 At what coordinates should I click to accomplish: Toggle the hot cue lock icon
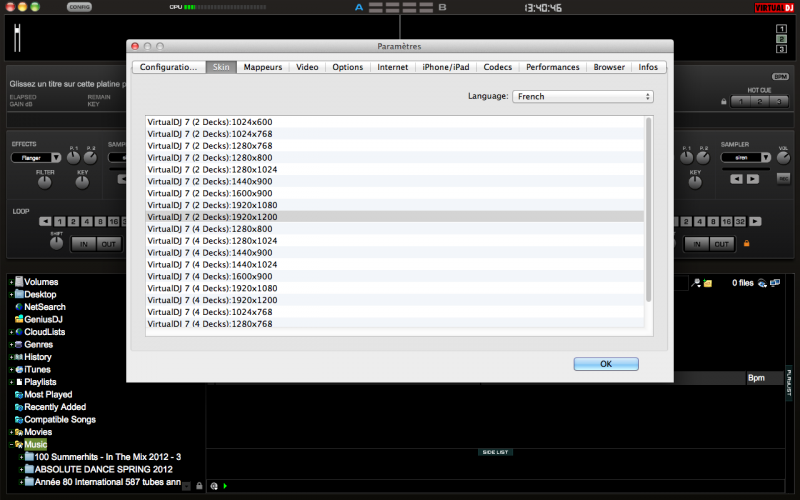723,102
